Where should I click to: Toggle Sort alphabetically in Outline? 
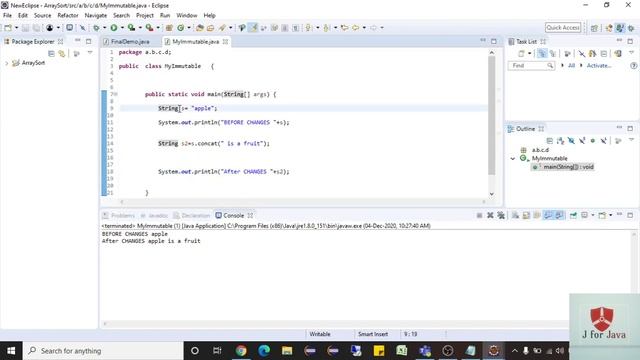pos(560,141)
